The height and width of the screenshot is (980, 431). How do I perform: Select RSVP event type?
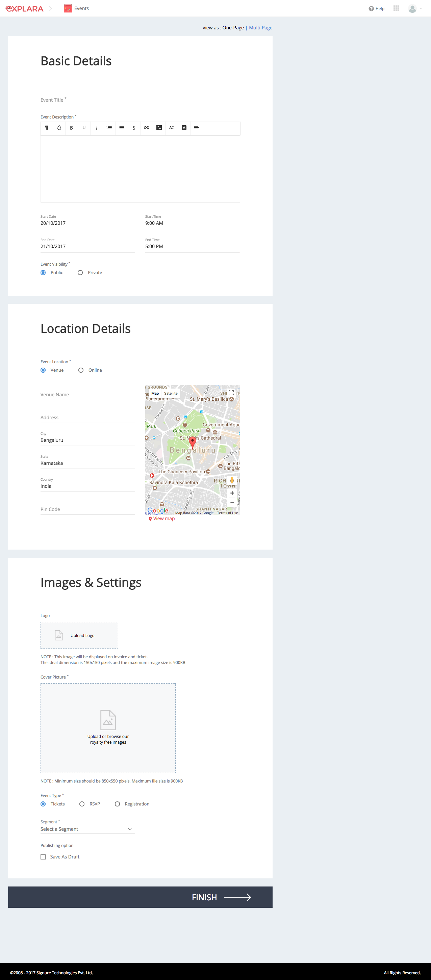pos(82,804)
